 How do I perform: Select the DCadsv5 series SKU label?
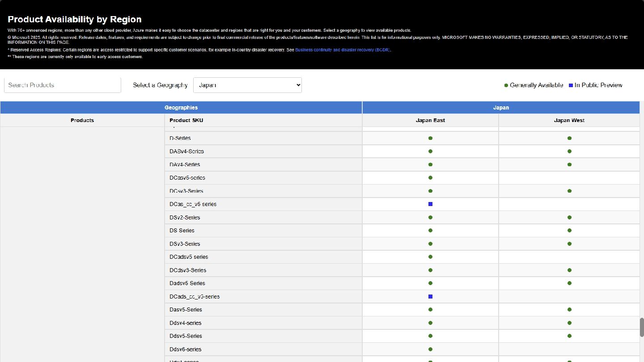coord(189,257)
